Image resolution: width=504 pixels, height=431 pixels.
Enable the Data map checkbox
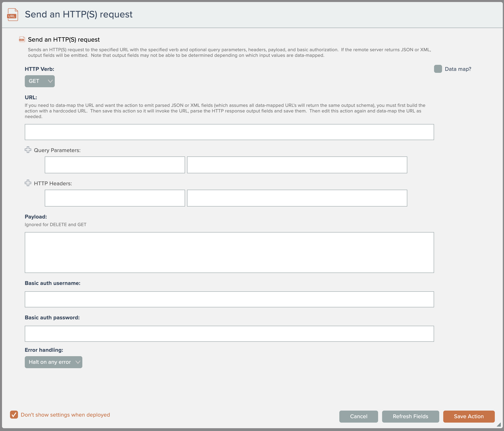438,69
